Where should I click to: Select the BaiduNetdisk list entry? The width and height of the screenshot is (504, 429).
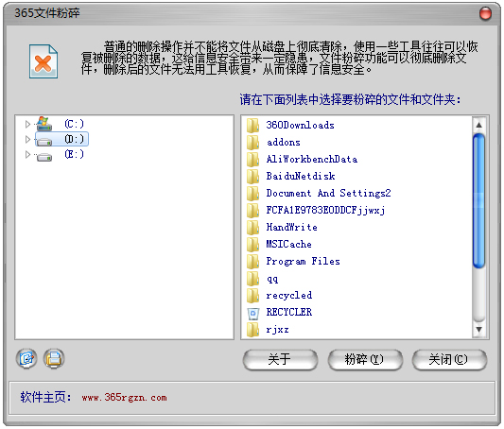[x=301, y=176]
